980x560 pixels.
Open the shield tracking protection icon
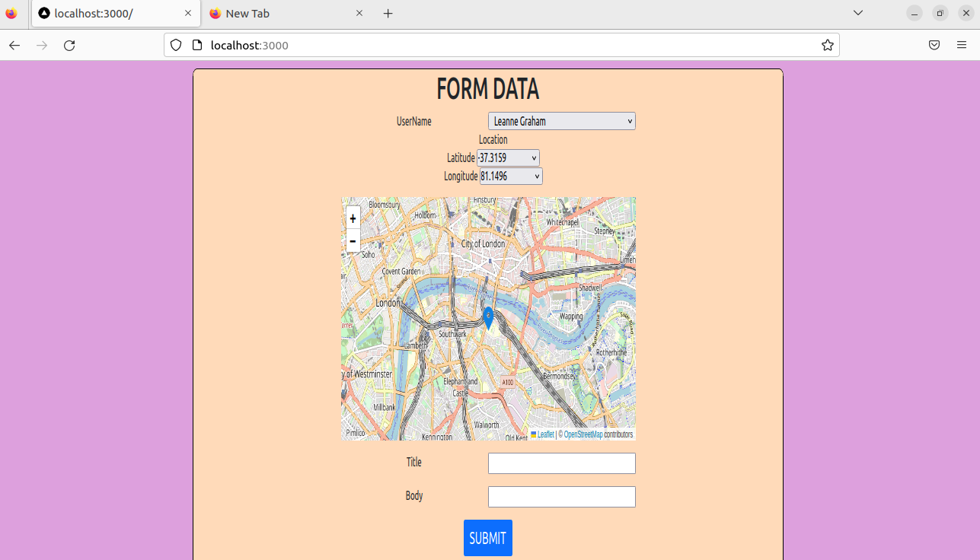(175, 45)
